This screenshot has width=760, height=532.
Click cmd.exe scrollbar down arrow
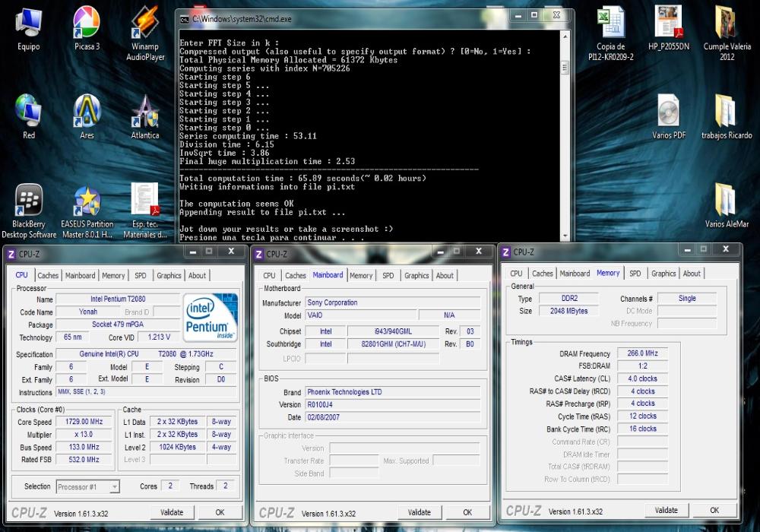tap(565, 236)
